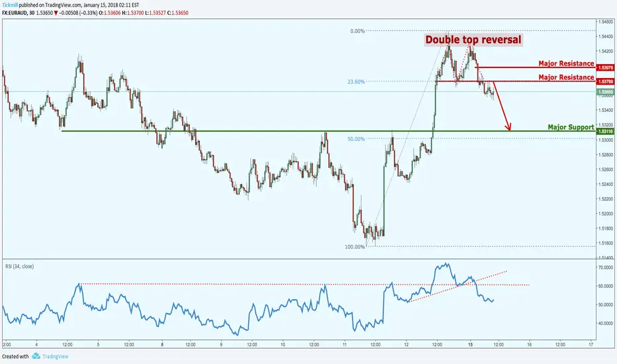The width and height of the screenshot is (617, 364).
Task: Select the O:1.53606 open value
Action: coord(109,13)
